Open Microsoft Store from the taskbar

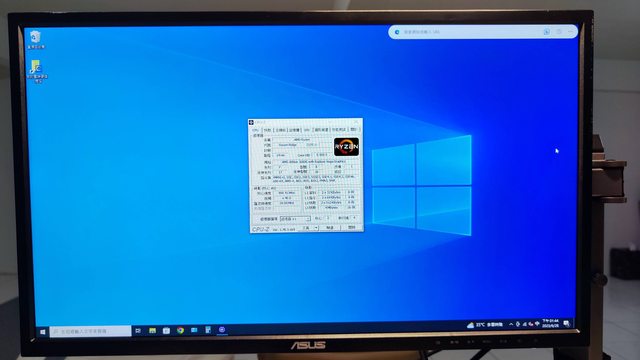166,331
